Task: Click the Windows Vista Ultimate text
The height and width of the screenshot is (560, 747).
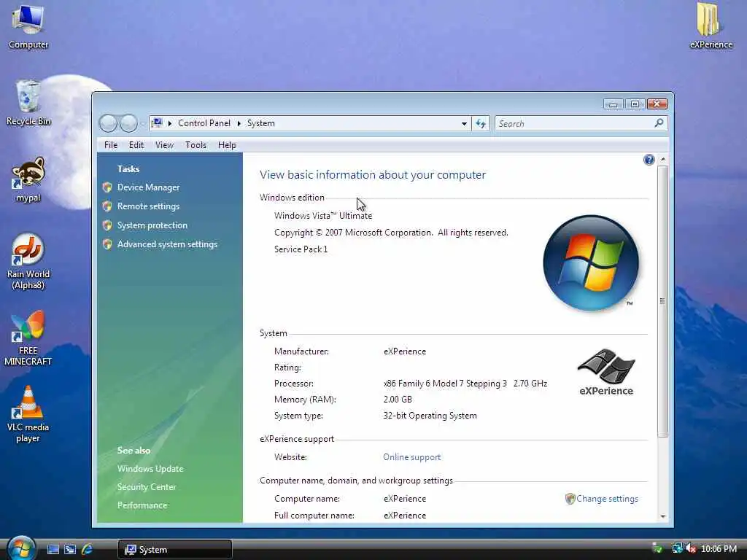Action: 323,216
